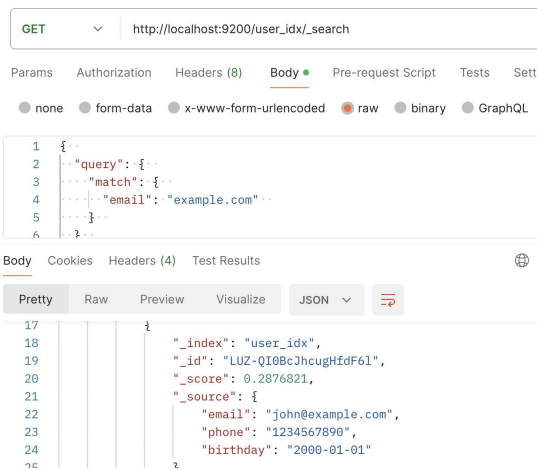View the Test Results tab
The height and width of the screenshot is (470, 537).
tap(226, 261)
